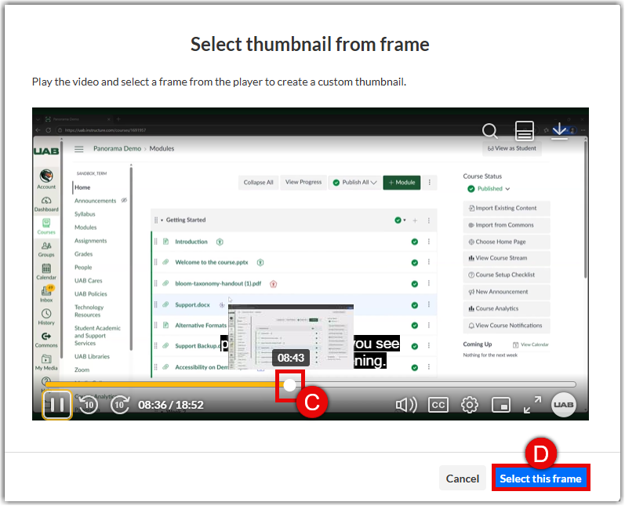Toggle publish status for Introduction row
The image size is (625, 506).
click(x=415, y=242)
